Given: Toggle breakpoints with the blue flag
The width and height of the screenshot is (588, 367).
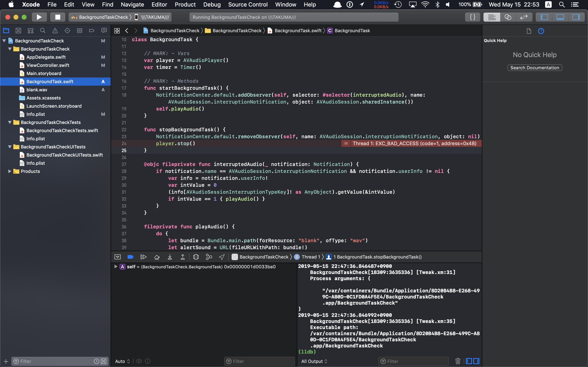Looking at the screenshot, I should (x=130, y=257).
